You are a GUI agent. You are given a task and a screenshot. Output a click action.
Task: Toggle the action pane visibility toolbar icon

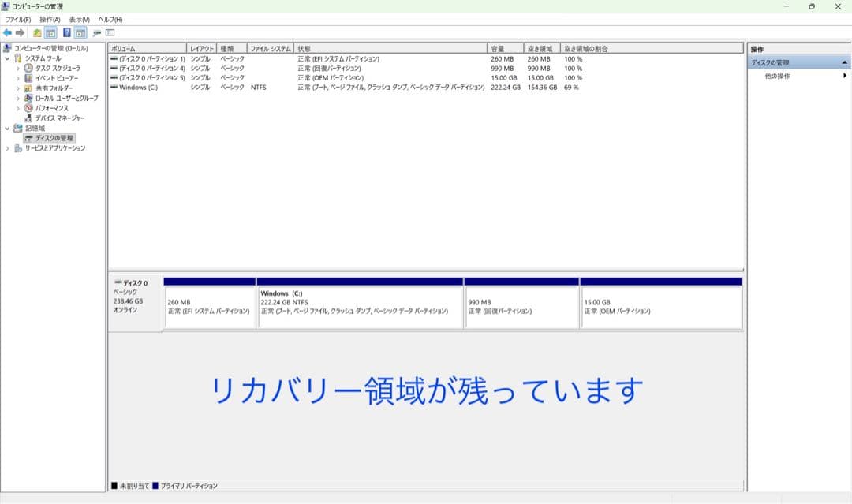[x=79, y=32]
